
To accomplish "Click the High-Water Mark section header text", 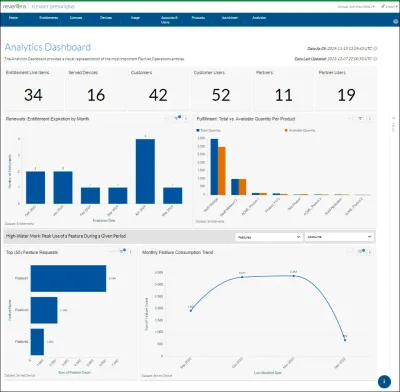I will (66, 236).
